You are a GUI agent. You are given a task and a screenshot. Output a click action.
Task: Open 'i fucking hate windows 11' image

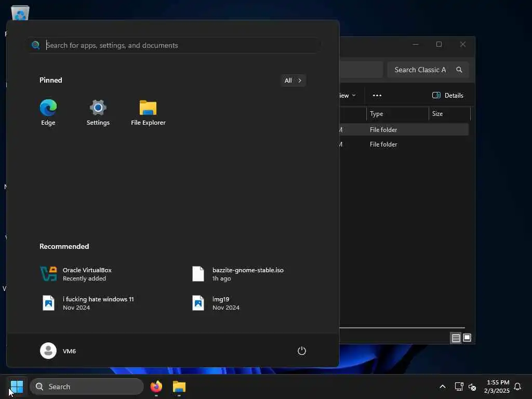click(x=87, y=303)
